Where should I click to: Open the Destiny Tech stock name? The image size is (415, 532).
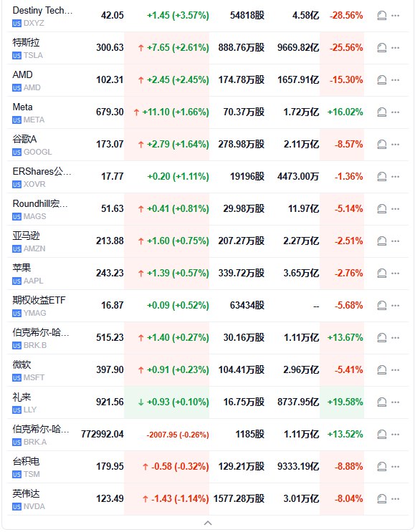(x=42, y=11)
